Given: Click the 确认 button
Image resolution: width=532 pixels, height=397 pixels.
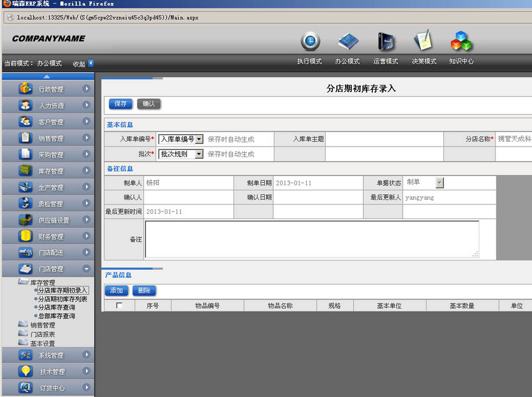Looking at the screenshot, I should [x=148, y=104].
